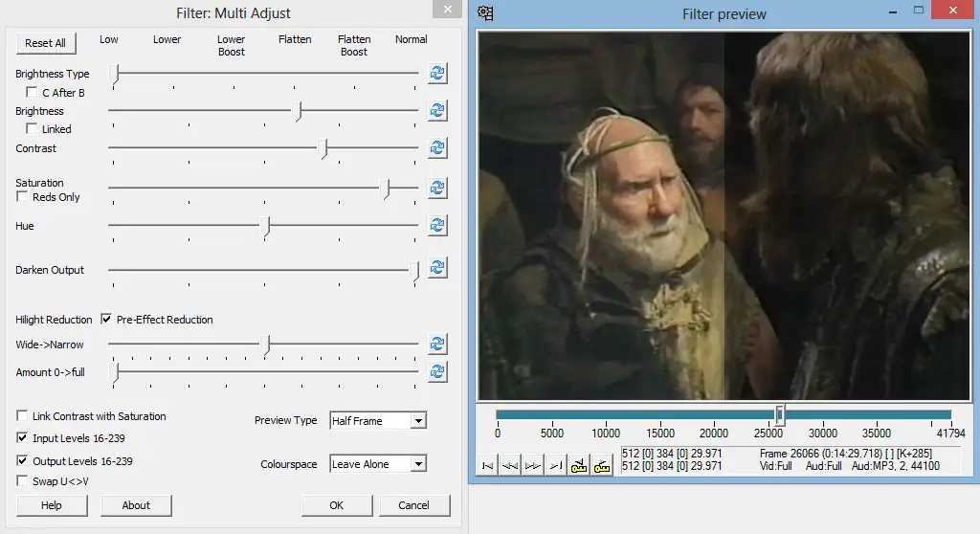Open Help for Multi Adjust
980x534 pixels.
coord(52,505)
